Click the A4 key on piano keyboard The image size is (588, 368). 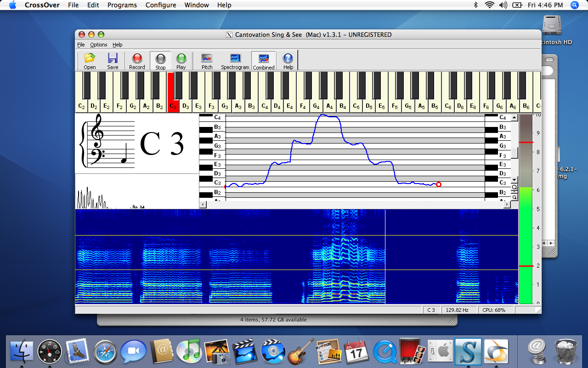tap(329, 105)
